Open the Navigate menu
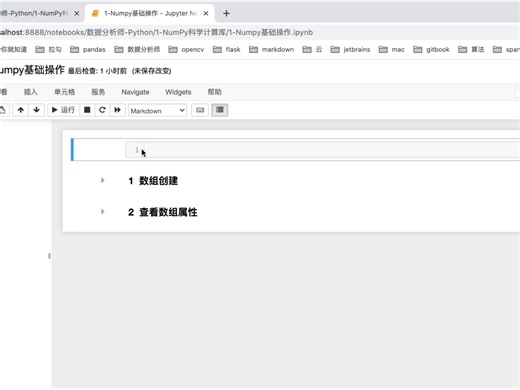The width and height of the screenshot is (520, 390). tap(135, 92)
